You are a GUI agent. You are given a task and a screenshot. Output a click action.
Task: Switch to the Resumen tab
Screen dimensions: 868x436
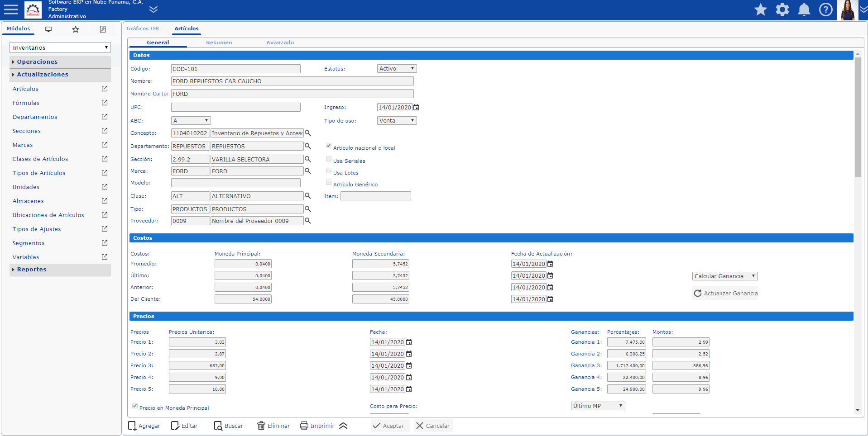(x=219, y=43)
